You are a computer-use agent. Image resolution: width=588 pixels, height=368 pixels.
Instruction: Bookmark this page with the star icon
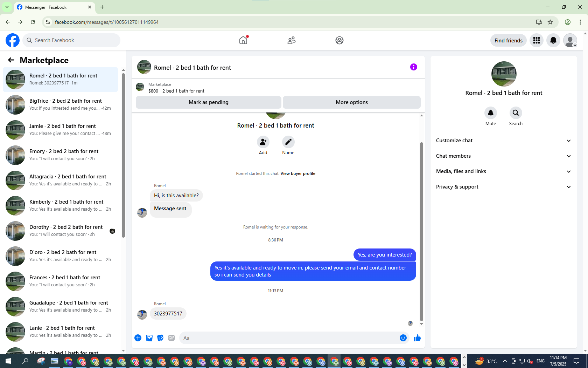[x=550, y=22]
